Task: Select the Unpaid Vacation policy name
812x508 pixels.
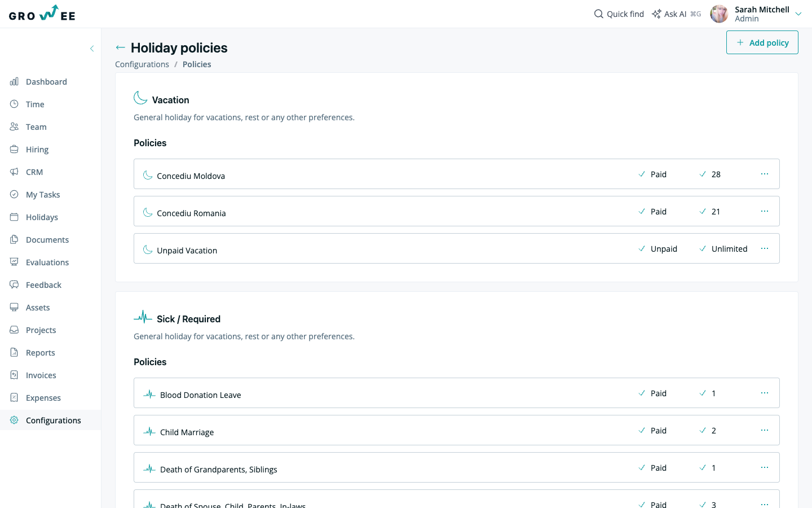Action: [x=187, y=251]
